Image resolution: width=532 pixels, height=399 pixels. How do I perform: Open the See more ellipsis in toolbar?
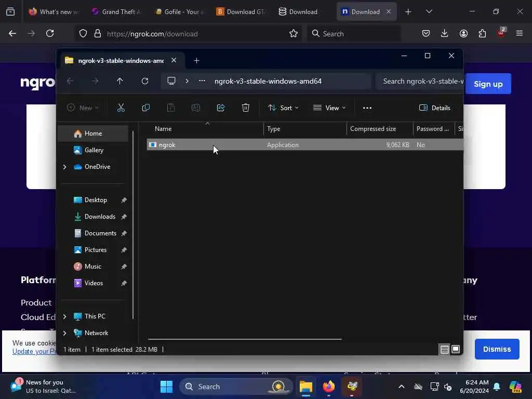367,108
